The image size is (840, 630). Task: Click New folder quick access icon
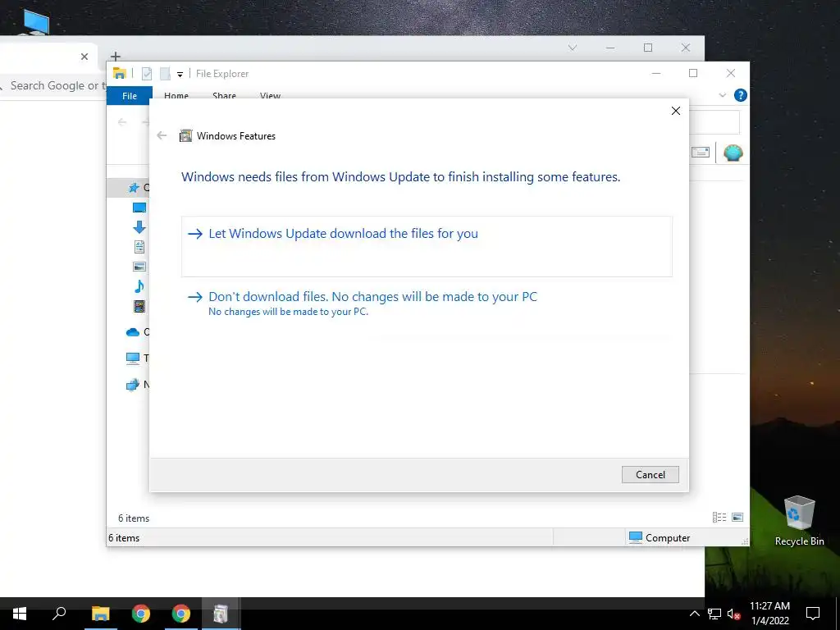(165, 73)
